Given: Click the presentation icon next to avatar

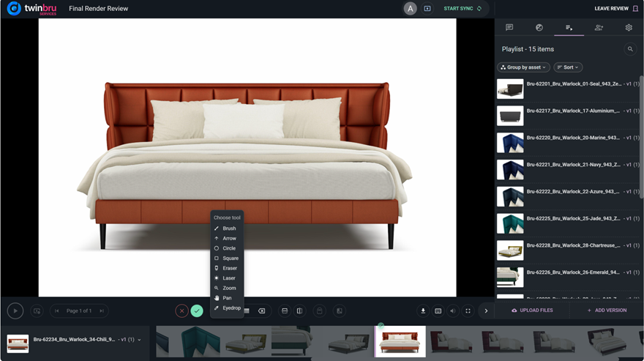Looking at the screenshot, I should (427, 8).
